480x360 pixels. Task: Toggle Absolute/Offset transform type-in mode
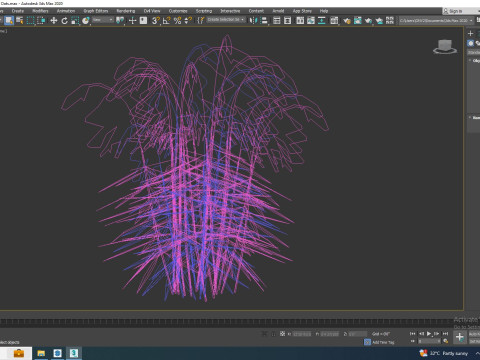tap(282, 334)
